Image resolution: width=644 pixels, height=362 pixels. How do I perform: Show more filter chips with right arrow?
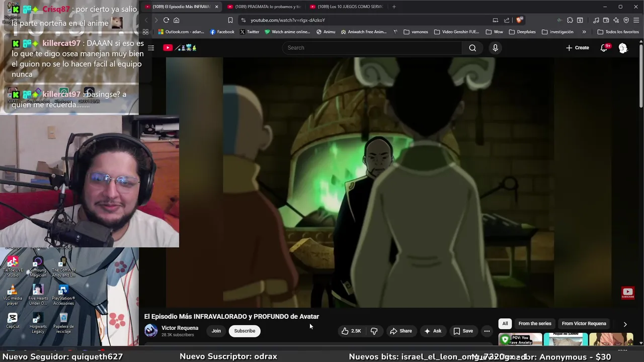(625, 324)
